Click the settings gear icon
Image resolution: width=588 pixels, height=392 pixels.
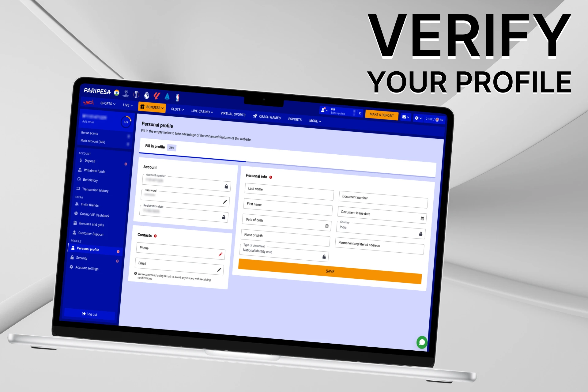(416, 116)
